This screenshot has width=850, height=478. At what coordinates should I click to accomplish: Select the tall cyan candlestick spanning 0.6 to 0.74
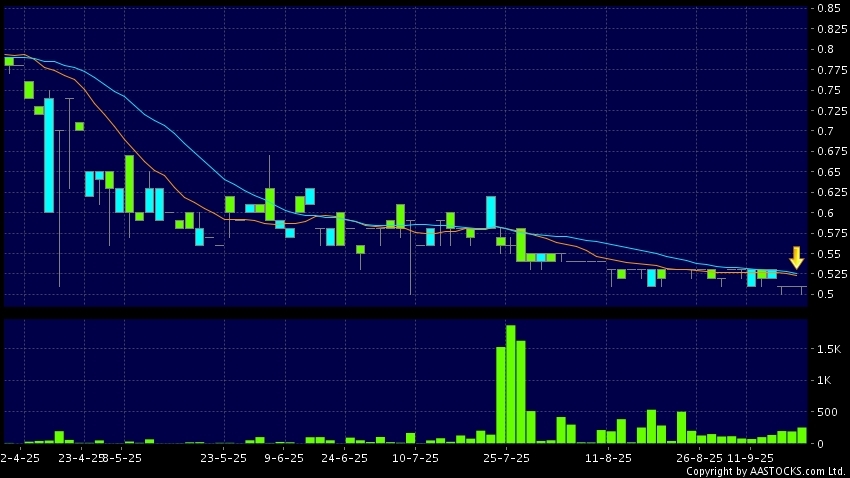49,156
